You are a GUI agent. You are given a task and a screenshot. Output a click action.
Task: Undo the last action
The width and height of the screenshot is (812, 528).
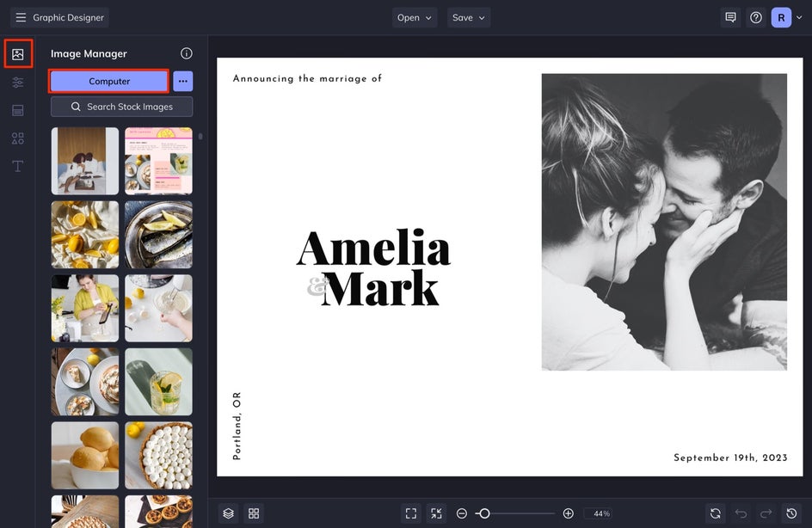tap(741, 513)
